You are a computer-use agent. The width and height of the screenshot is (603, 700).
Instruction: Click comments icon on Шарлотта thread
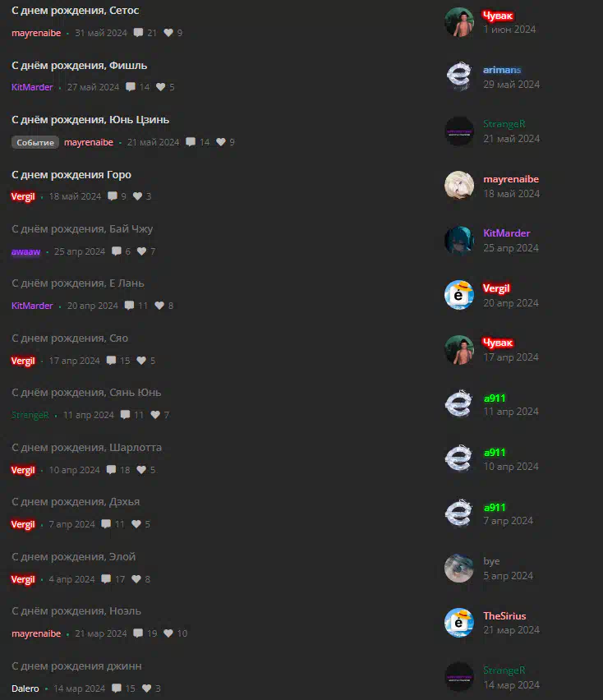click(x=111, y=470)
